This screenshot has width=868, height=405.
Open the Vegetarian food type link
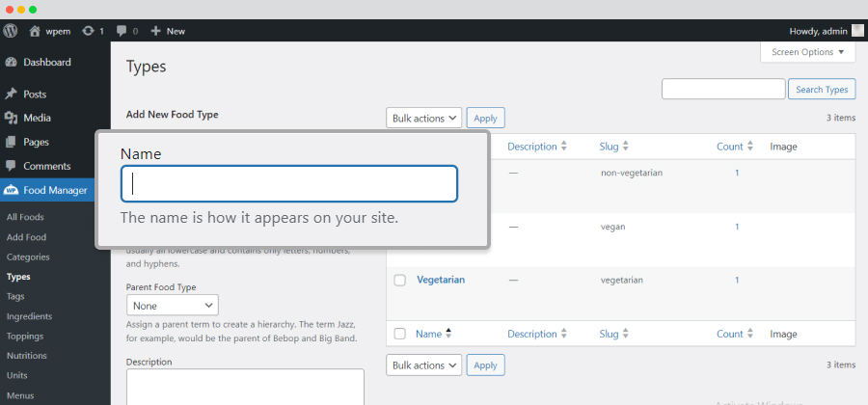click(441, 280)
